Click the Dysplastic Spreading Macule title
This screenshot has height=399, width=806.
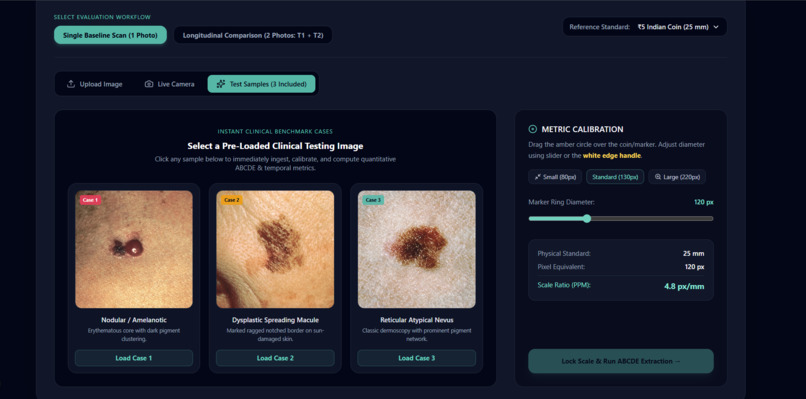click(275, 320)
